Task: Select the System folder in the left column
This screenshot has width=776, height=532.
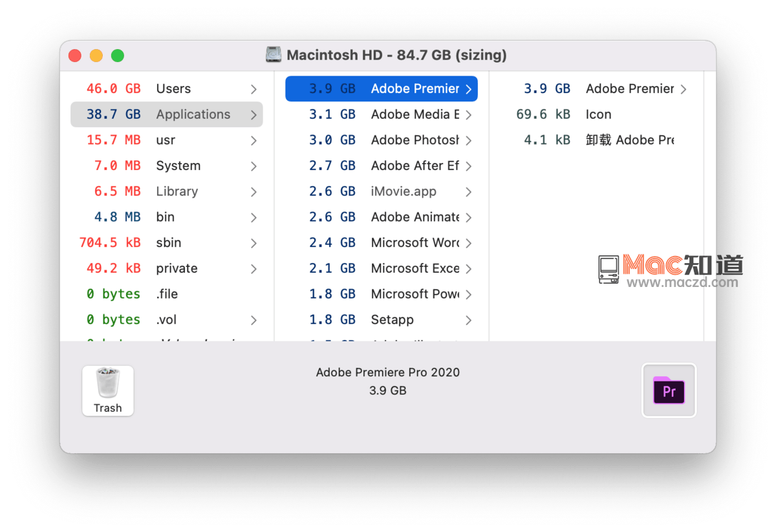Action: click(178, 165)
